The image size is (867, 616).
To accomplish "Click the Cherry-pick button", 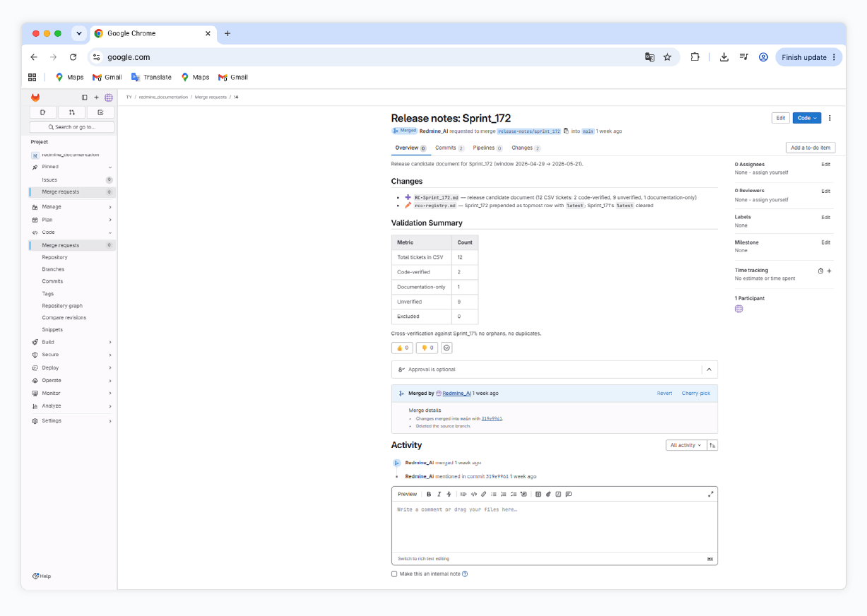I will click(x=696, y=393).
